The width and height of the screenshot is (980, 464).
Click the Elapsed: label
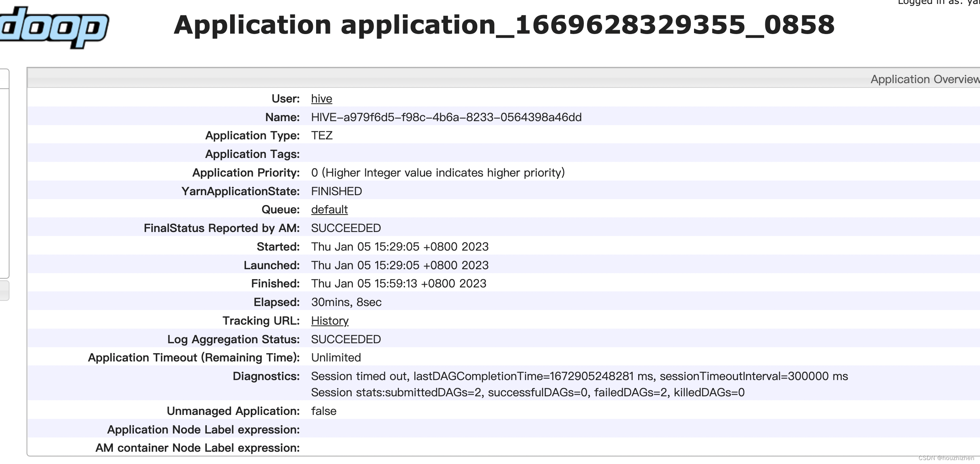point(276,302)
